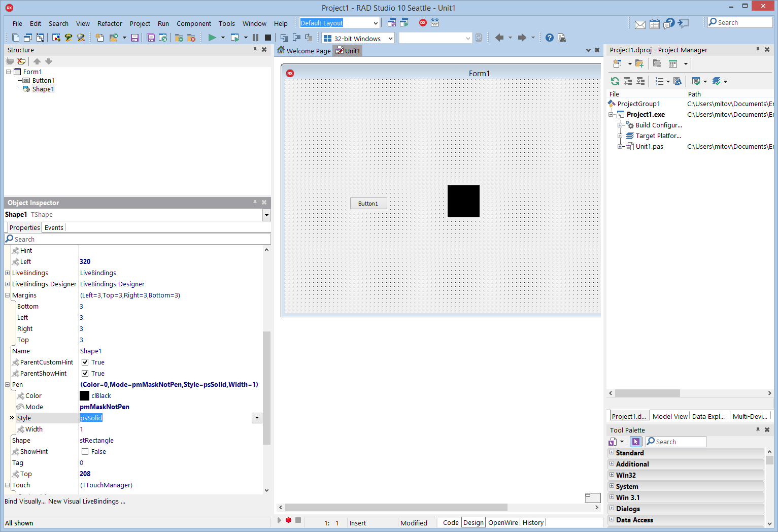Click the mail envelope toolbar icon

pyautogui.click(x=640, y=24)
